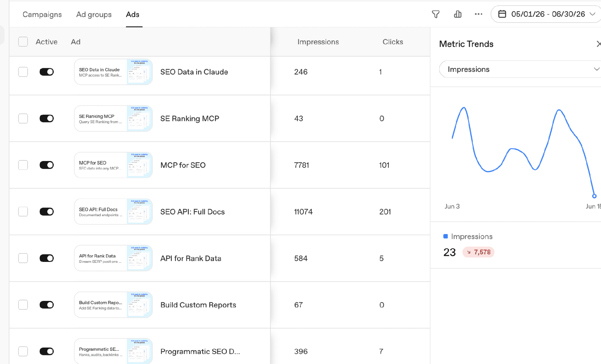Viewport: 601px width, 364px height.
Task: Open the SE Ranking MCP ad preview
Action: pos(113,118)
